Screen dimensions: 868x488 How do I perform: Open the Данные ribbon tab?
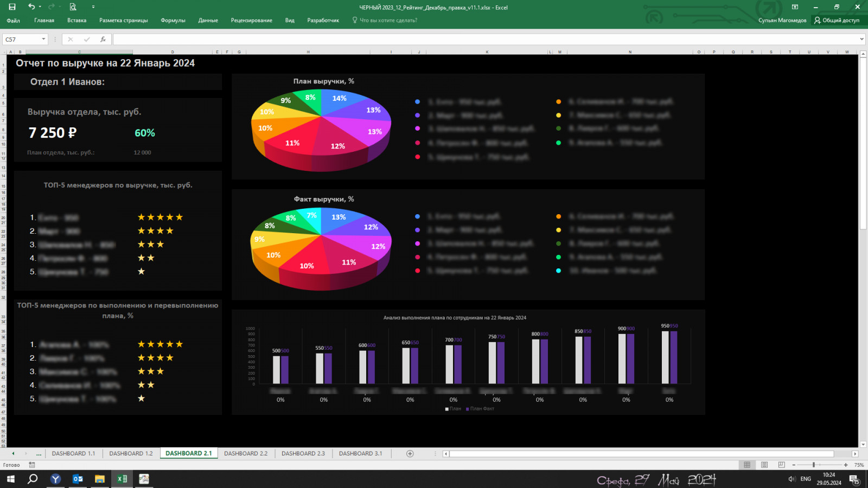pyautogui.click(x=208, y=21)
